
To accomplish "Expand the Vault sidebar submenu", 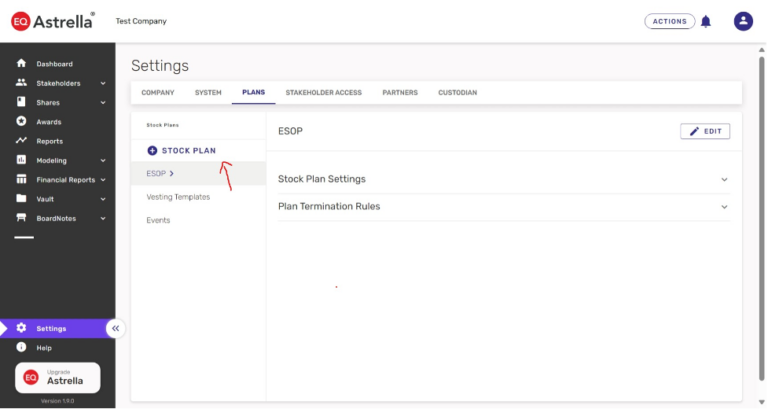I will point(103,199).
